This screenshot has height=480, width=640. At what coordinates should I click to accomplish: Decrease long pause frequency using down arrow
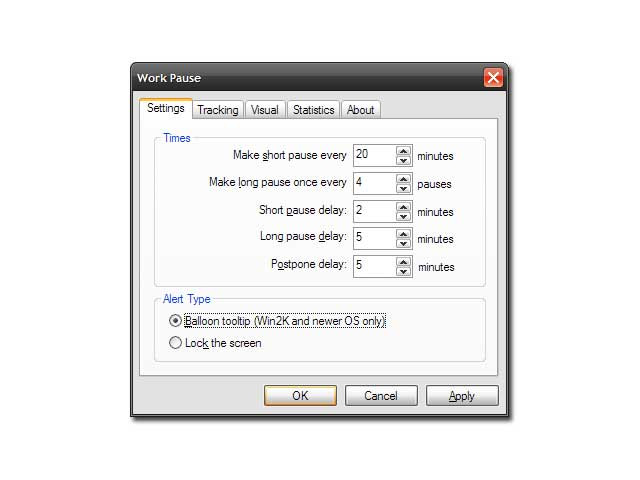(x=403, y=188)
